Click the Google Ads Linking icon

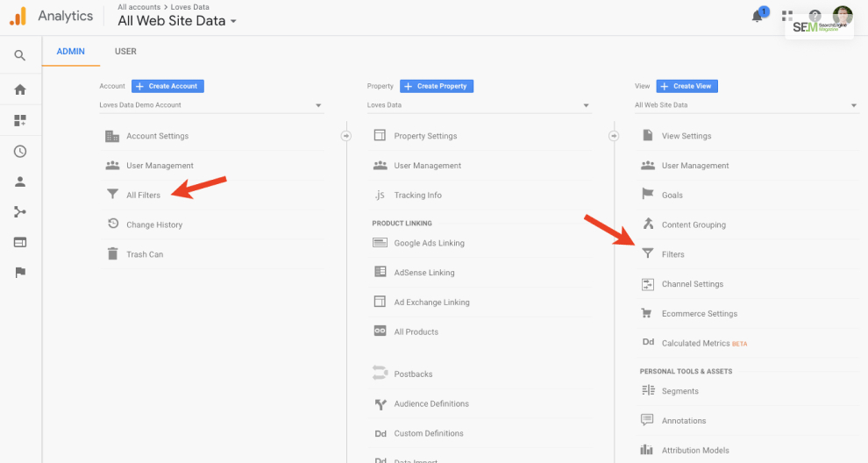click(380, 243)
